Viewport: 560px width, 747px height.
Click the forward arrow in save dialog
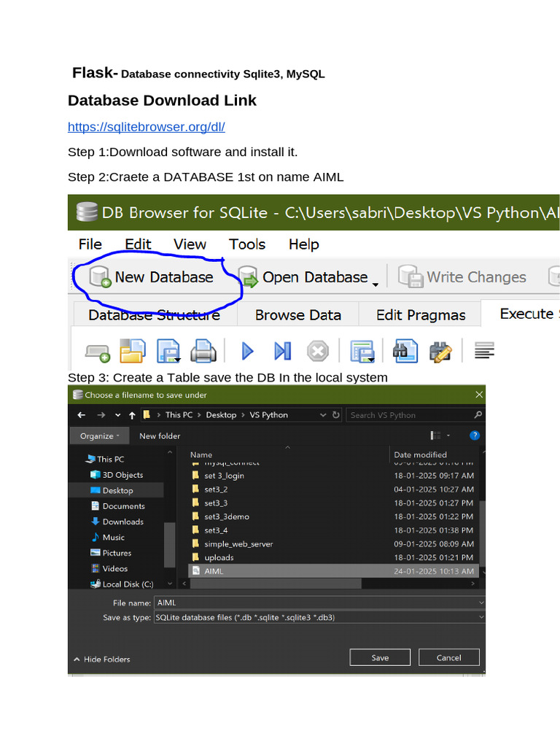101,415
